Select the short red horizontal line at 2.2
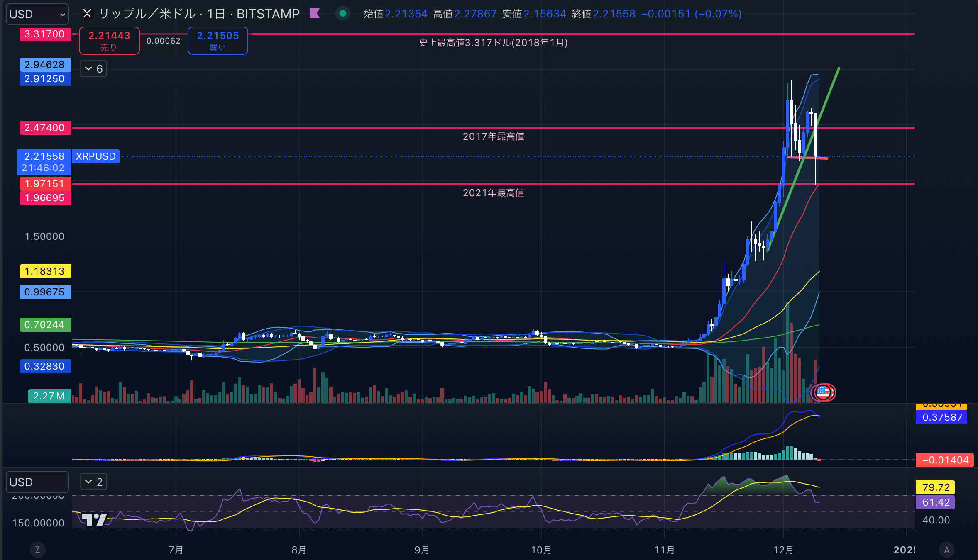Screen dimensions: 978x560 tap(807, 158)
